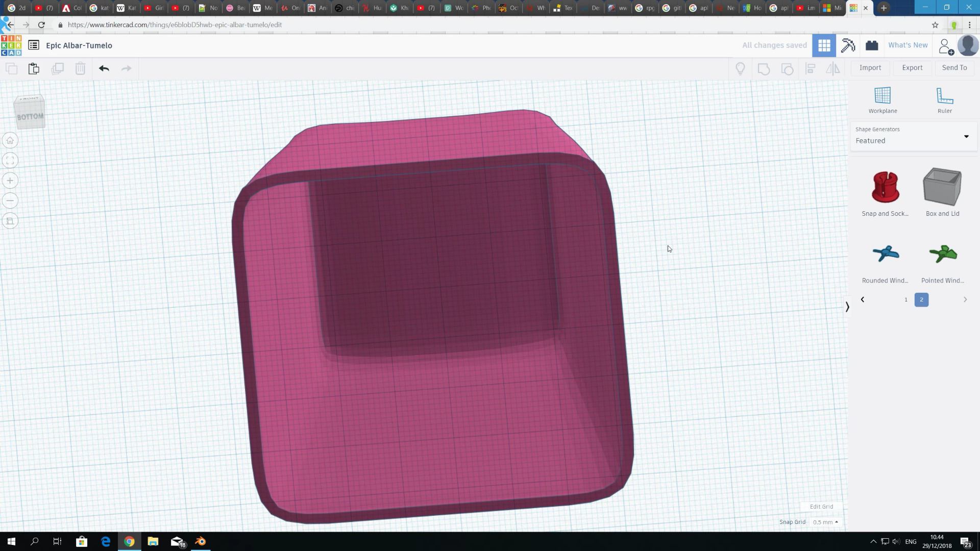Close the active Tinkercad tab
The width and height of the screenshot is (980, 551).
865,8
